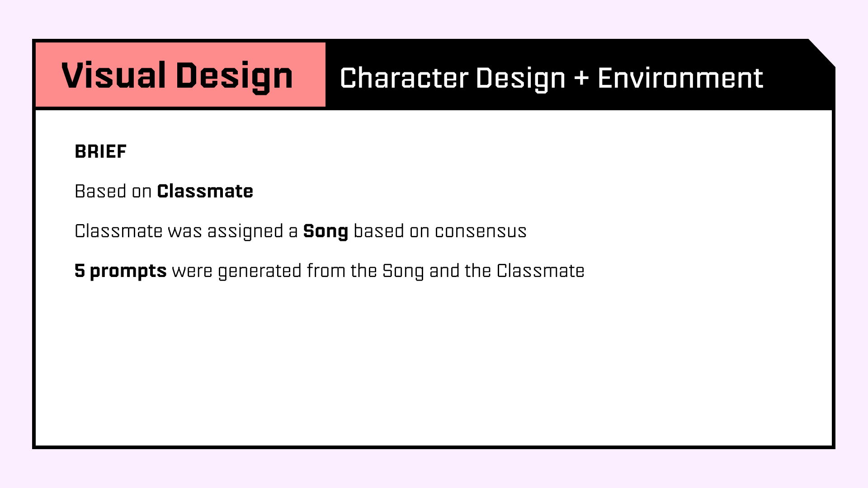
Task: Click the "BRIEF" heading
Action: [100, 152]
